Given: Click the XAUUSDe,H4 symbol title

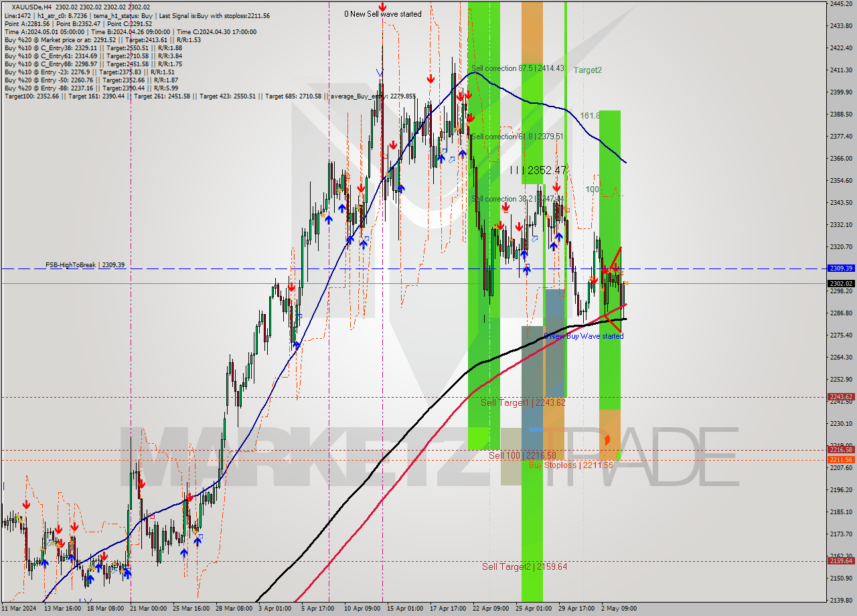Looking at the screenshot, I should (x=31, y=7).
